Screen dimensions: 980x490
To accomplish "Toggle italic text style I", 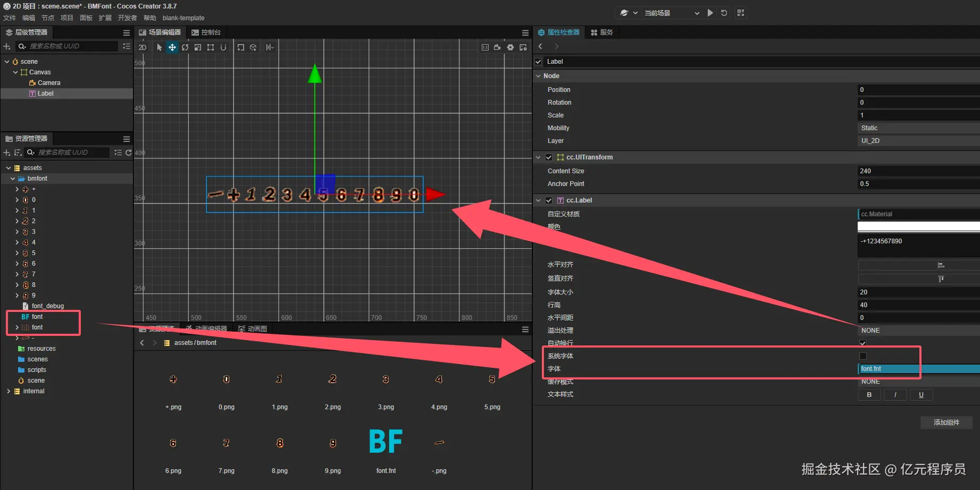I will (895, 395).
